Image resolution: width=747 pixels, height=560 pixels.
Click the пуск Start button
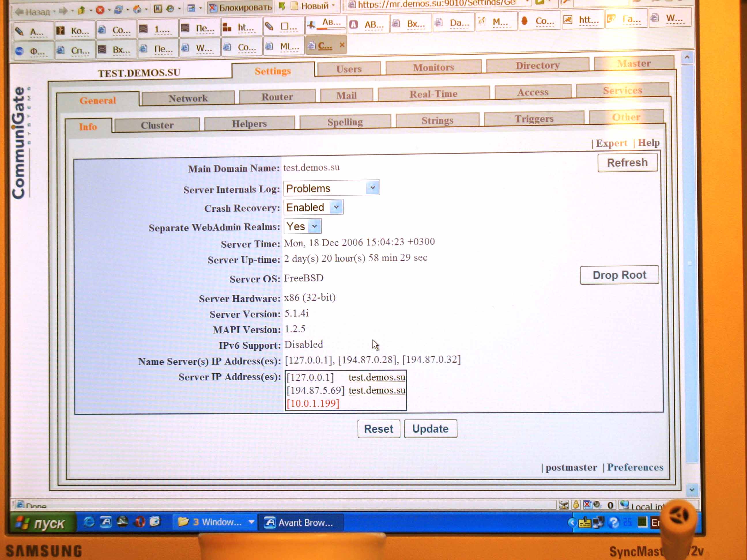click(x=41, y=523)
